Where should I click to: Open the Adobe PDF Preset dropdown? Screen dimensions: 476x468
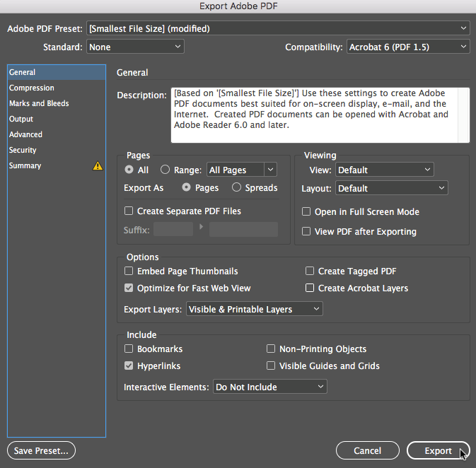[278, 28]
